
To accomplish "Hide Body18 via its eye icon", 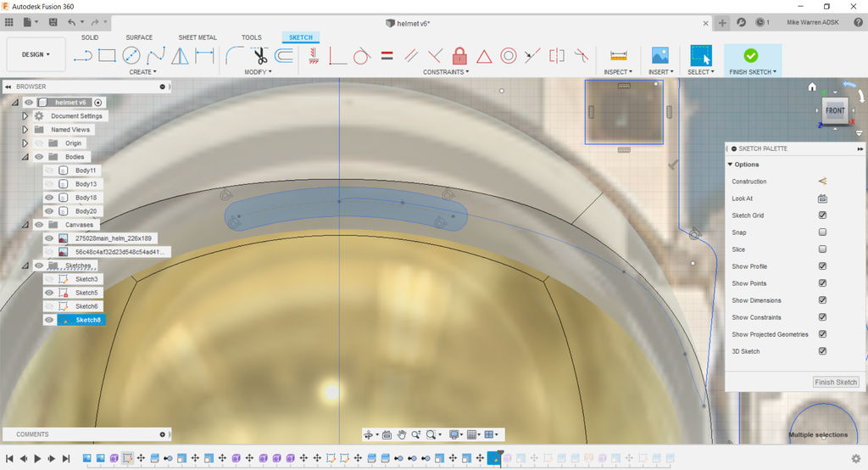I will 49,198.
